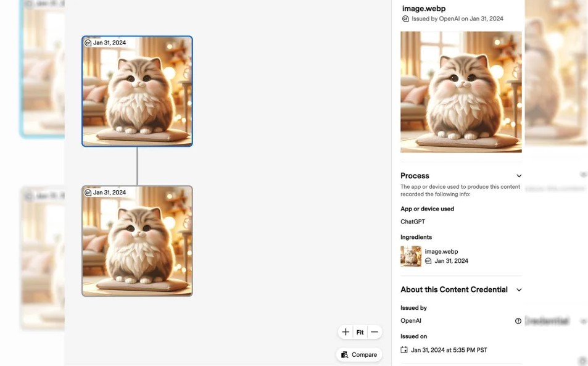Open the image.webp ingredient thumbnail
The image size is (588, 366).
tap(411, 256)
